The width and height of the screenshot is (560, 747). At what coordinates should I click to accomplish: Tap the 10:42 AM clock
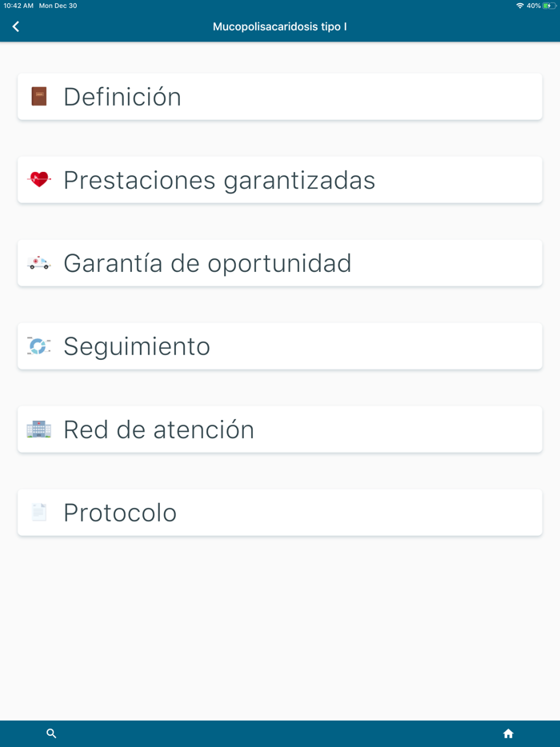[x=18, y=6]
